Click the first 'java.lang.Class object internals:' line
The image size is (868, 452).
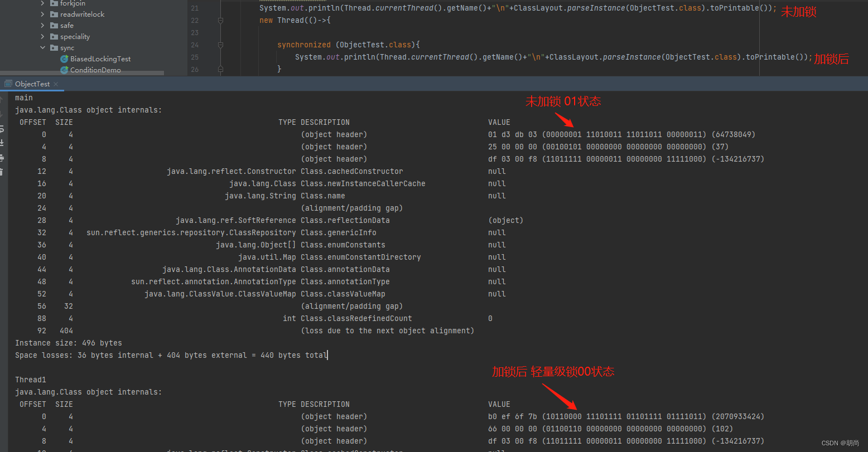pyautogui.click(x=89, y=110)
